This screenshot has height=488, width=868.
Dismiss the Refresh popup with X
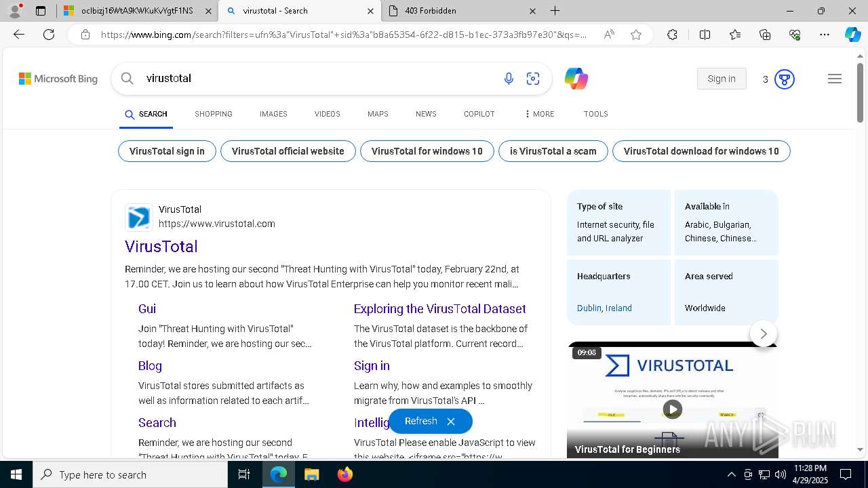click(451, 422)
